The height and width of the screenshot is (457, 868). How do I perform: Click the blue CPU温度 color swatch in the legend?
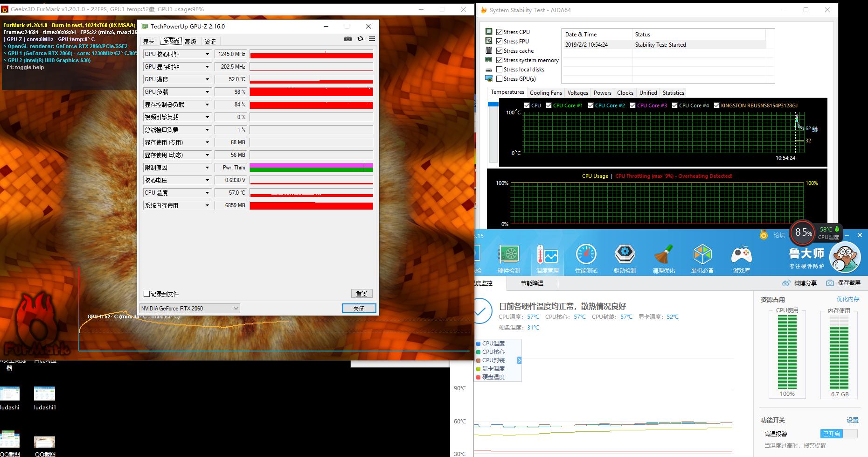click(x=479, y=343)
